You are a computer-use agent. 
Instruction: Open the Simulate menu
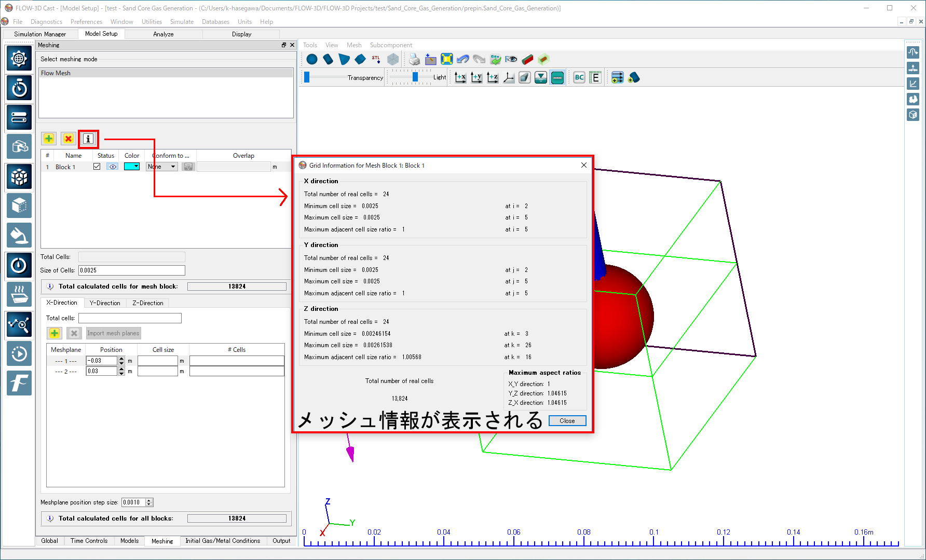pyautogui.click(x=182, y=22)
